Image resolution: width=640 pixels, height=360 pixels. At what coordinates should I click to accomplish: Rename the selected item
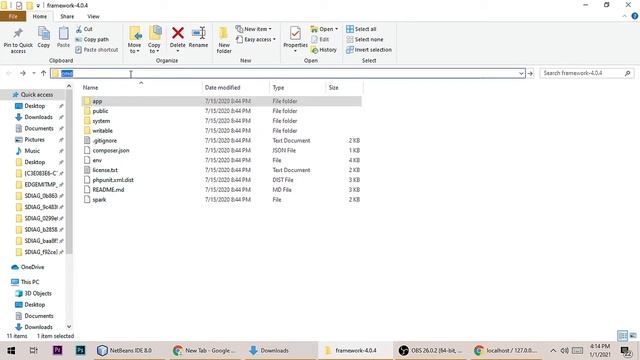[198, 38]
